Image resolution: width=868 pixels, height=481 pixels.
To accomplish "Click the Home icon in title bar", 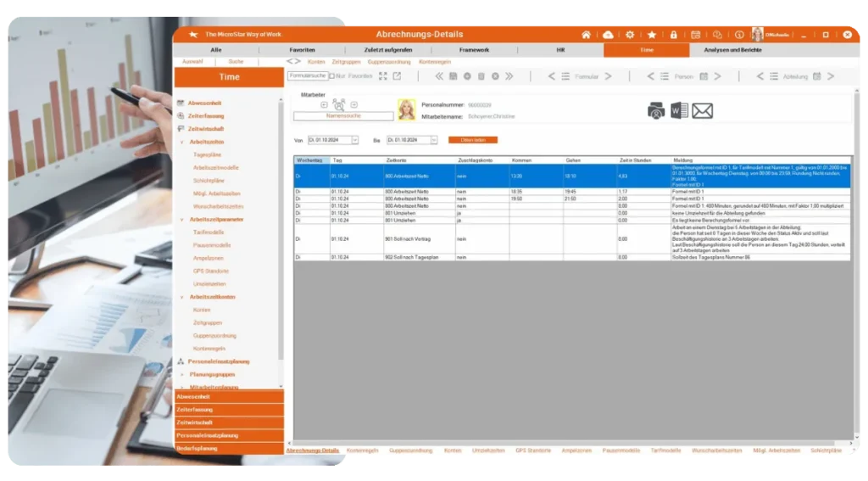I will (x=586, y=34).
